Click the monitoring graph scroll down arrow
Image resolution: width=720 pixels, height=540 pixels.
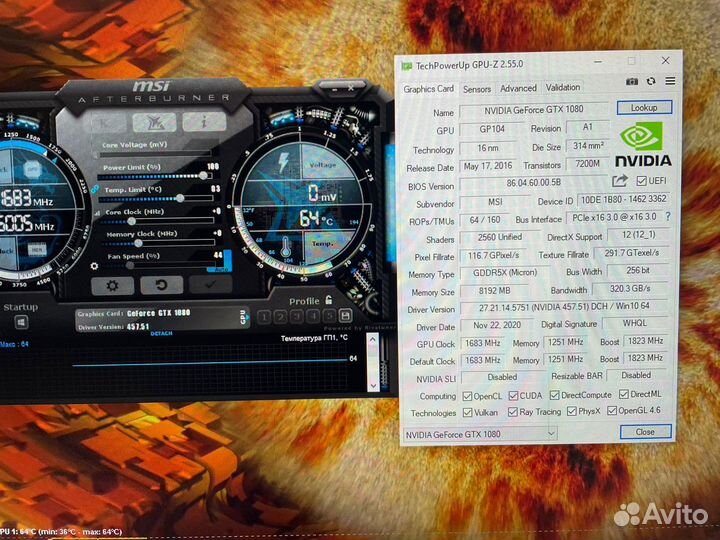[x=373, y=386]
